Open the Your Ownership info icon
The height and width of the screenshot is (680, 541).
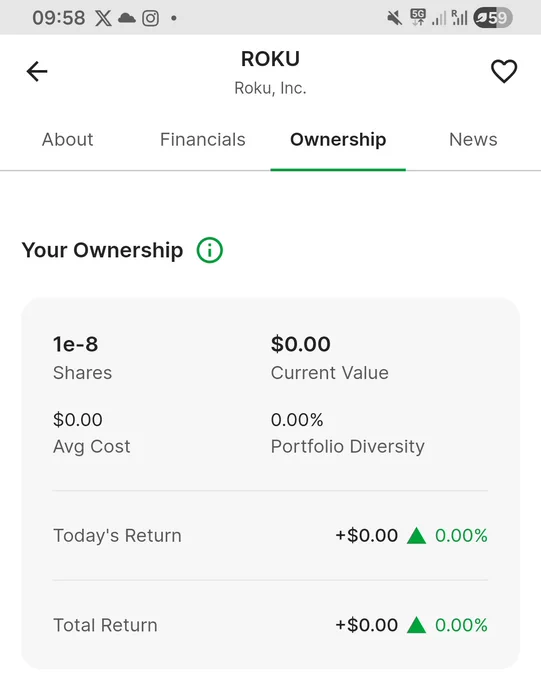[210, 250]
